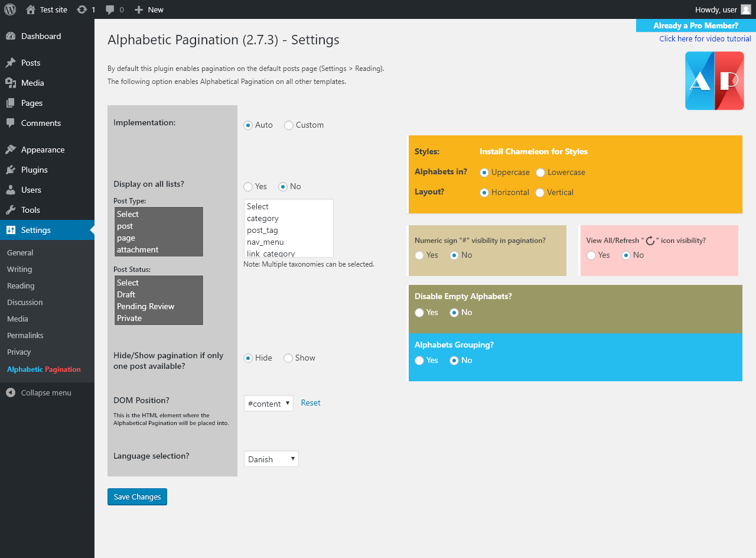Screen dimensions: 756x558
Task: Click the Dashboard gauge icon in sidebar
Action: click(x=11, y=36)
